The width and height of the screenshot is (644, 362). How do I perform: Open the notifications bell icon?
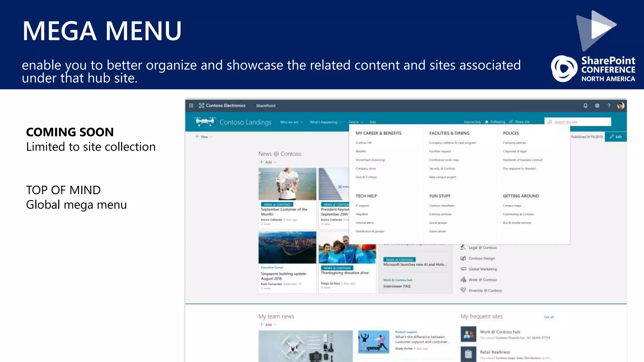coord(585,106)
